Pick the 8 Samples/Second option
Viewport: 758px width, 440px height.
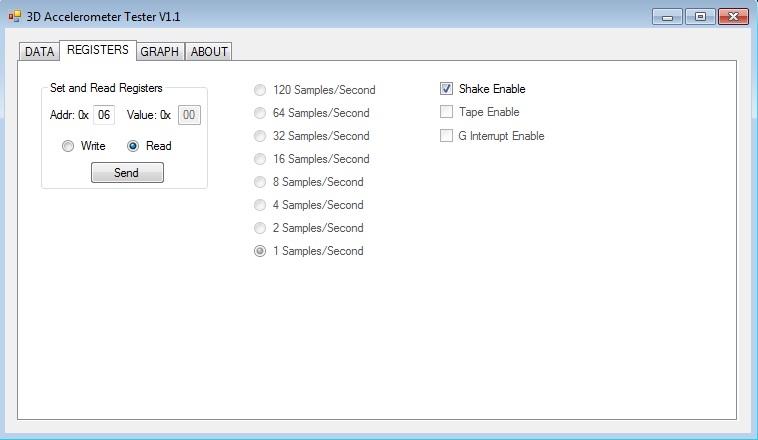tap(261, 182)
